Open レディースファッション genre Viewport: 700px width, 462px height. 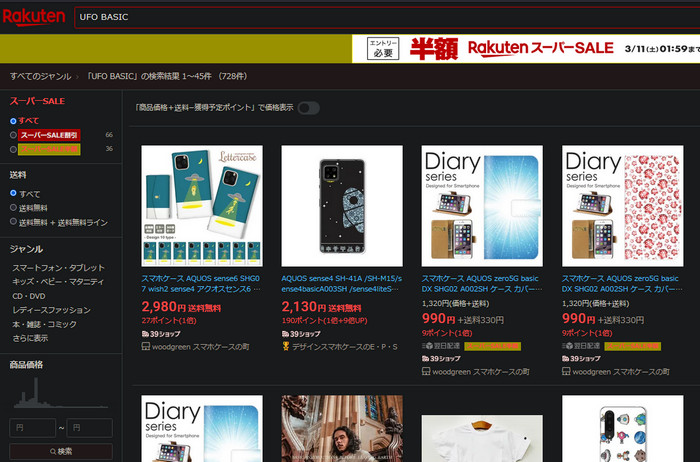tap(51, 310)
